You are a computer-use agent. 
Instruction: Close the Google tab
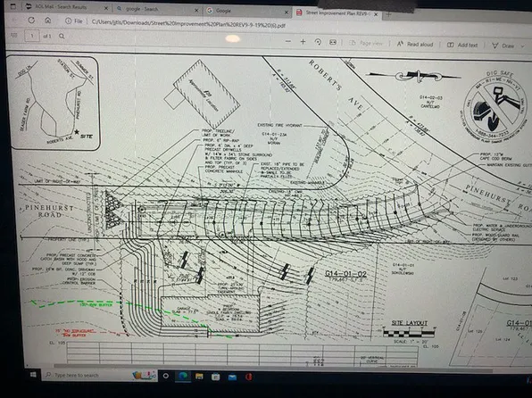click(x=287, y=12)
